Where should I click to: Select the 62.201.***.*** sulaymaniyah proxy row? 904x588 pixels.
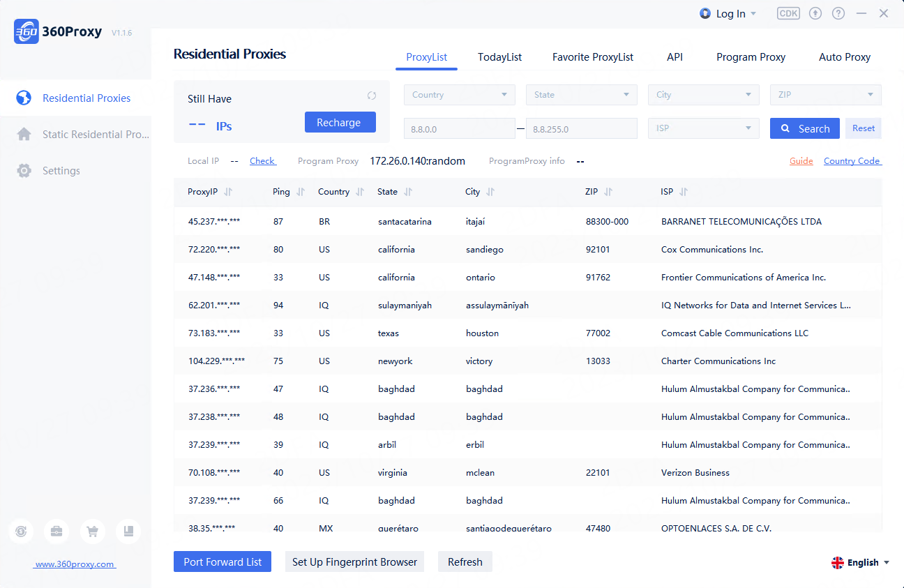(528, 305)
